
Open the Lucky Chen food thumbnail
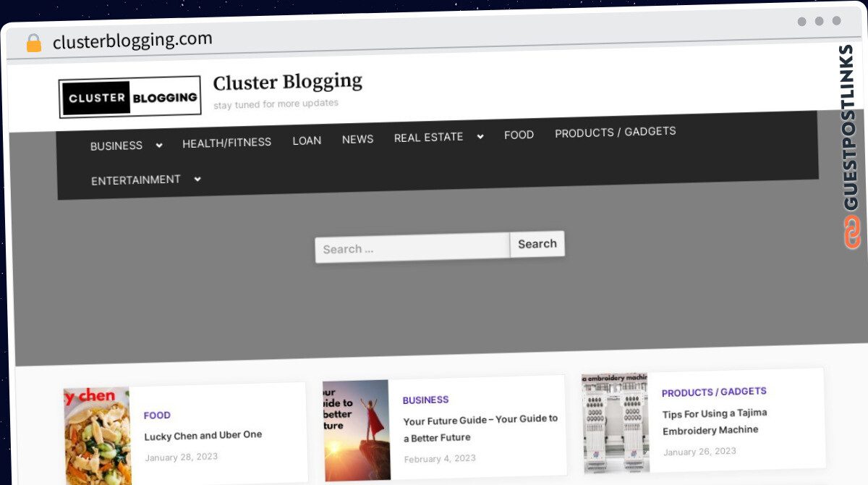(97, 436)
